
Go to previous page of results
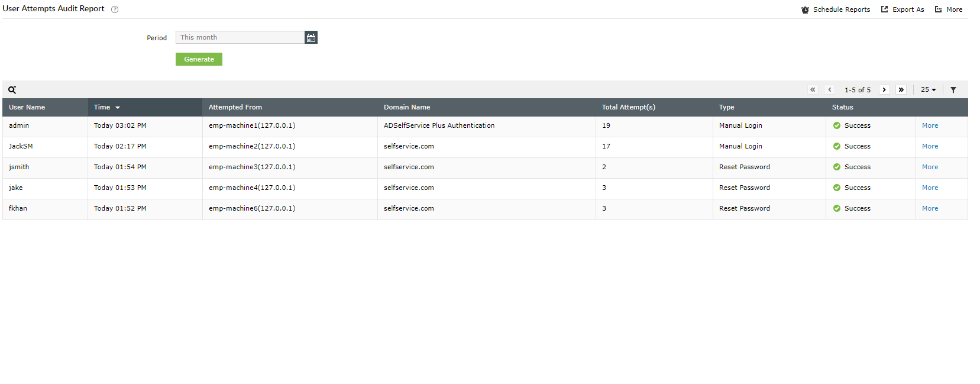tap(830, 90)
